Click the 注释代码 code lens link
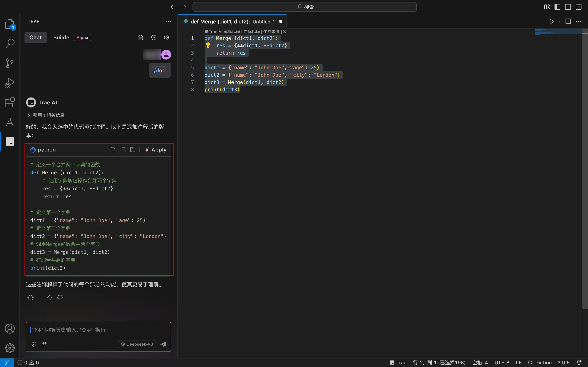Viewport: 588px width, 367px height. pyautogui.click(x=252, y=32)
